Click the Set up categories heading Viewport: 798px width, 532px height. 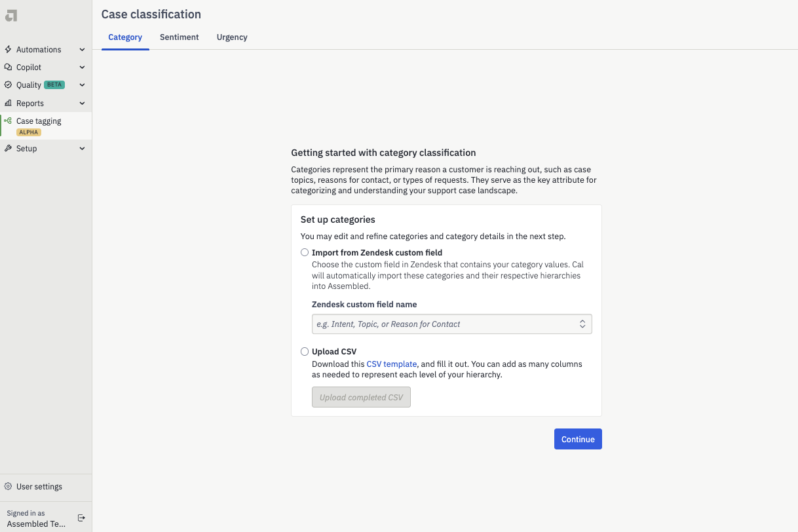tap(338, 219)
